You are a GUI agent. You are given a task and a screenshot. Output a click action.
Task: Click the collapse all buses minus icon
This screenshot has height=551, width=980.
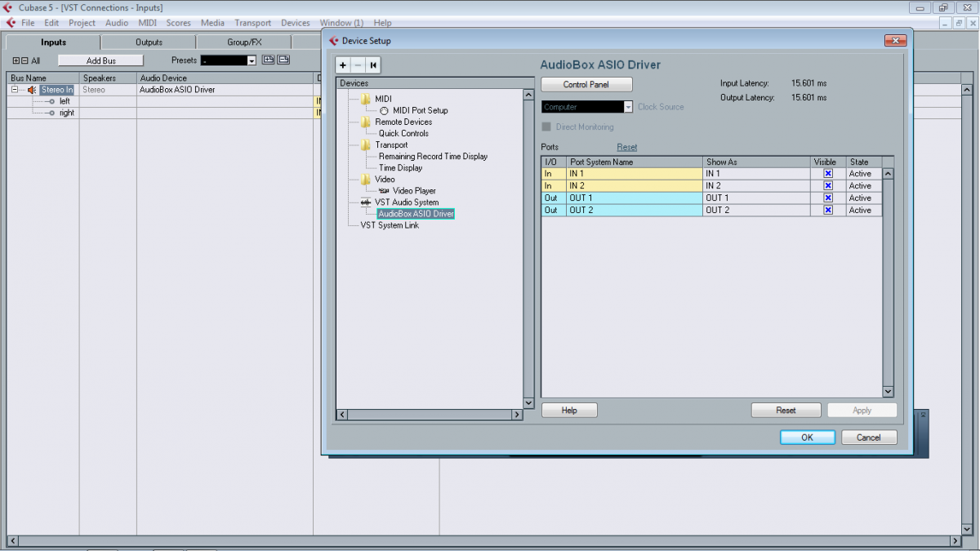(24, 60)
